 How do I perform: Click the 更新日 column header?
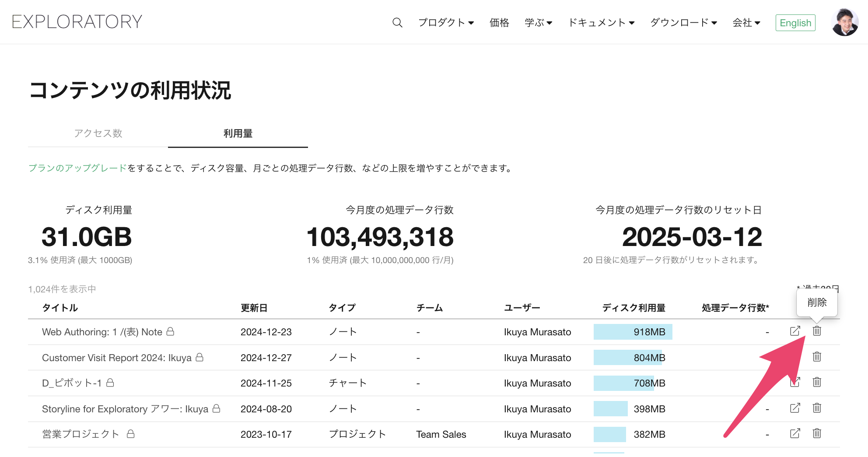point(254,308)
